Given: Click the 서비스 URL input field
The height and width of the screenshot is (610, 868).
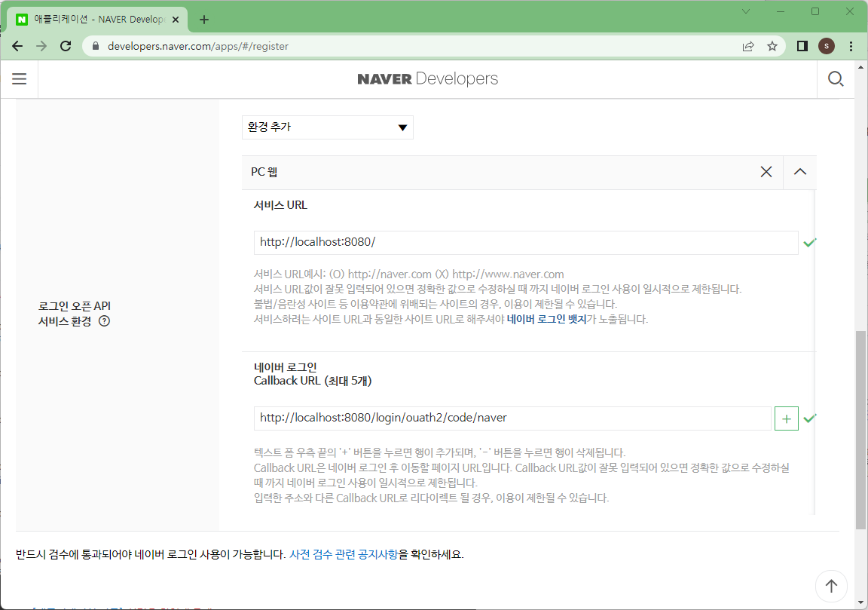Looking at the screenshot, I should (x=526, y=243).
